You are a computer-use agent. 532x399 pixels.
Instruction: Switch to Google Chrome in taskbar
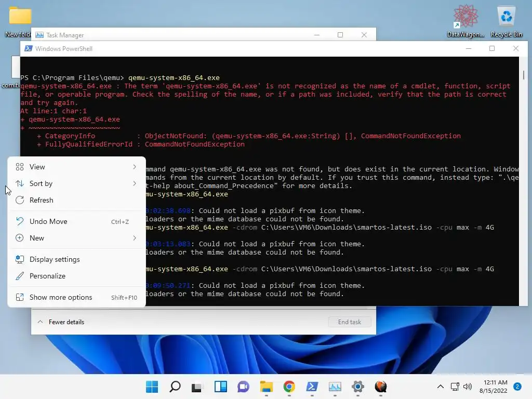[x=289, y=387]
